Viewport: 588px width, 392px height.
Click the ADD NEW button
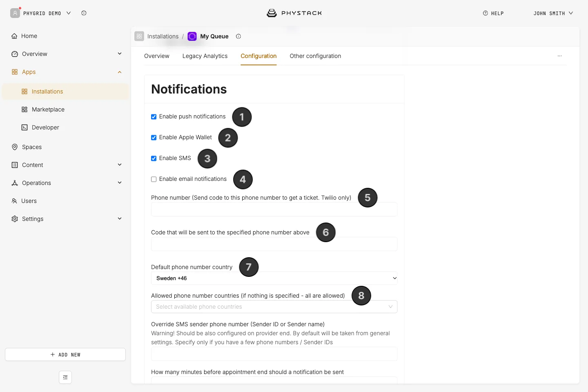tap(65, 354)
